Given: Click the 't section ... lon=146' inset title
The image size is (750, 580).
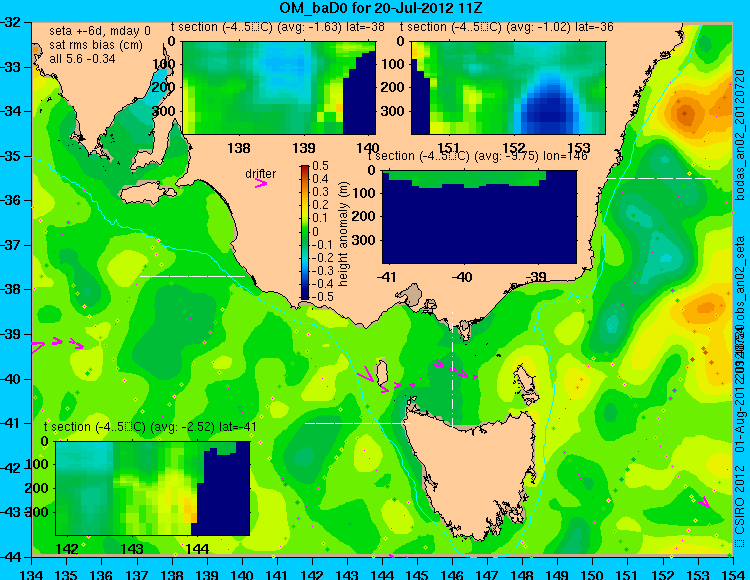Looking at the screenshot, I should coord(477,156).
